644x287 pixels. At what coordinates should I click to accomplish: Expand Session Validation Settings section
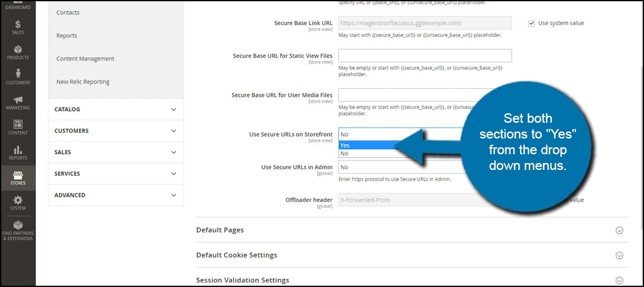(x=412, y=280)
